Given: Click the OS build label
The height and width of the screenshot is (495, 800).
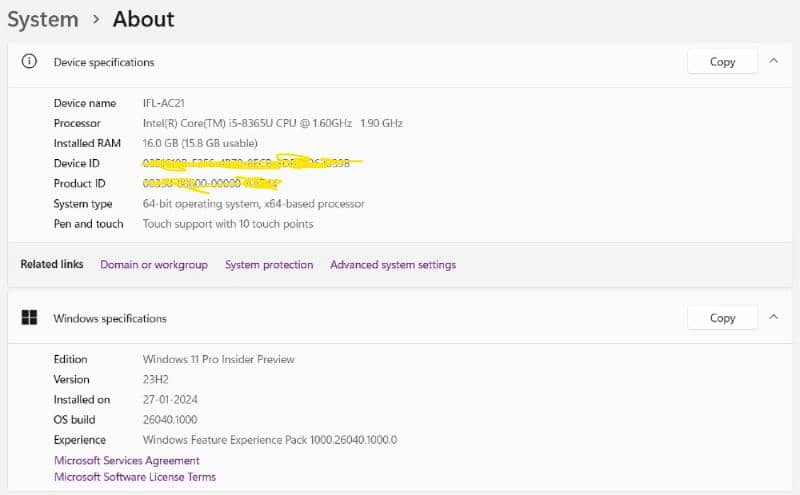Looking at the screenshot, I should click(x=74, y=419).
